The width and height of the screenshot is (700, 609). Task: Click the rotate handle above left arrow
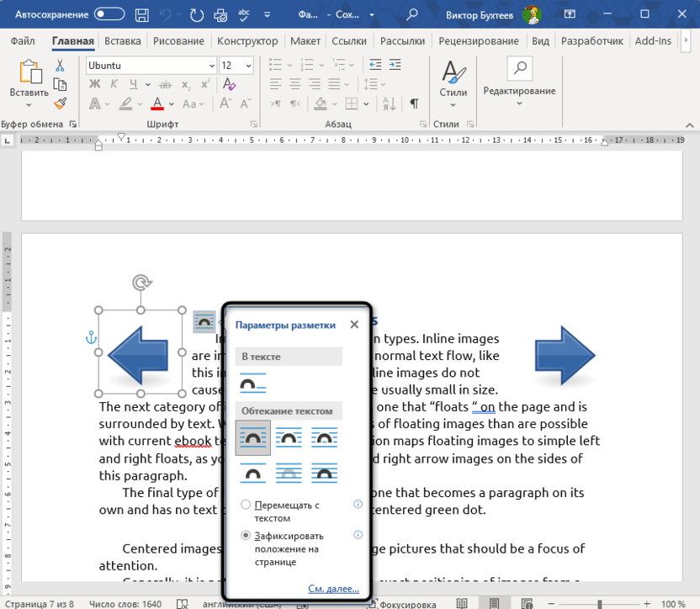point(141,283)
